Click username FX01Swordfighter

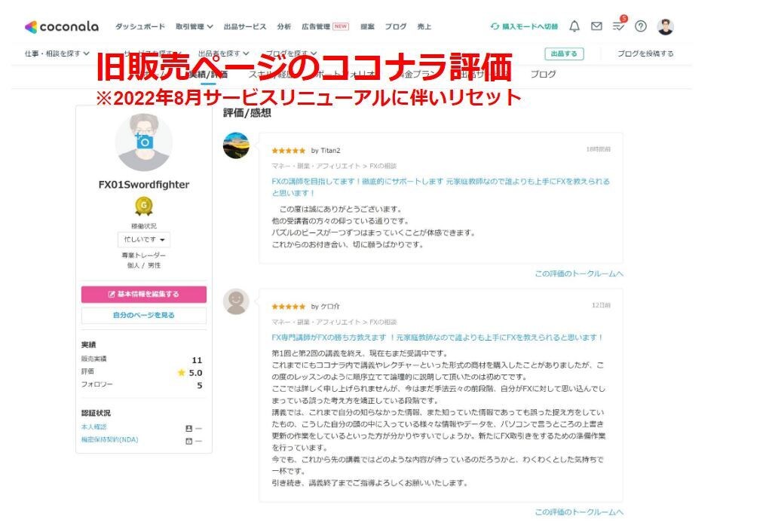[144, 185]
